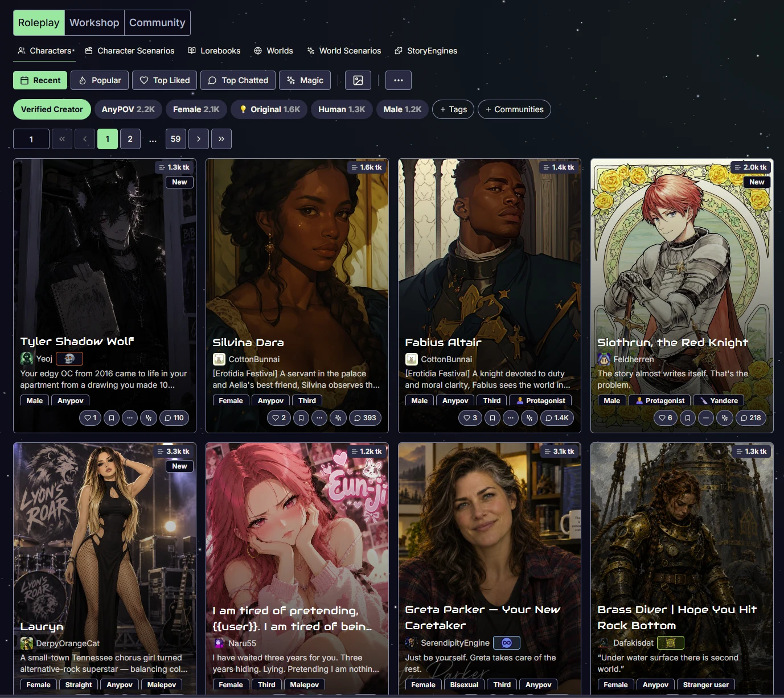
Task: Click sparkle icon on Silvina Dara card
Action: click(338, 418)
